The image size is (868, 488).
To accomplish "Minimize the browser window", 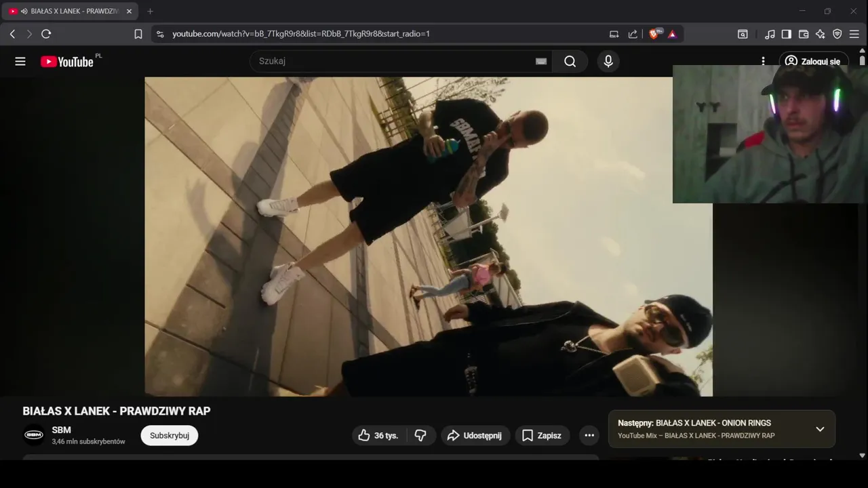I will click(802, 11).
